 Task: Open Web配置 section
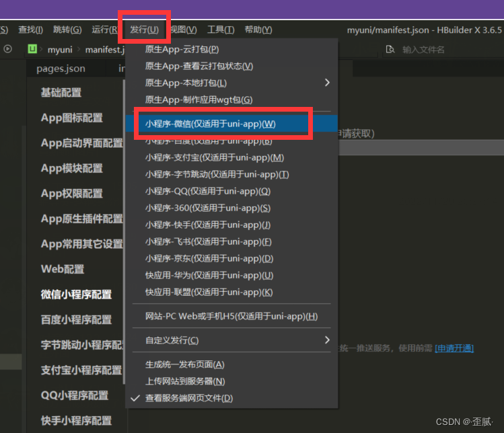point(63,269)
